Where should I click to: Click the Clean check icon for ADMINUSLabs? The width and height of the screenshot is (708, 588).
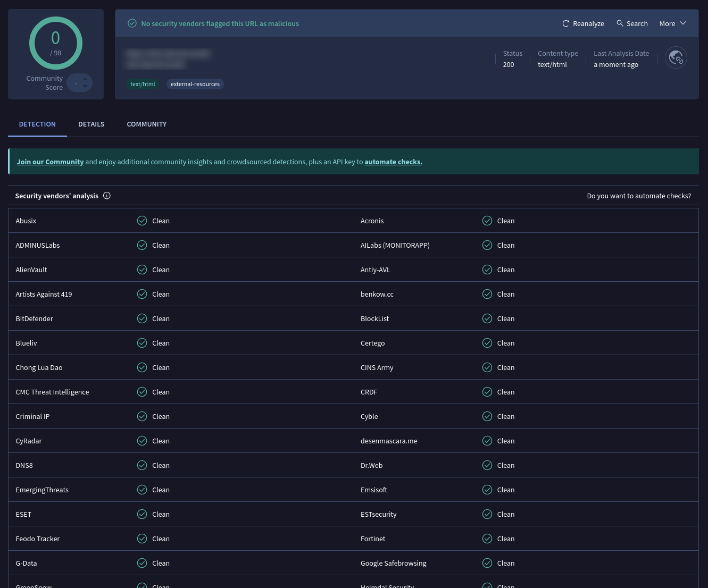(142, 245)
